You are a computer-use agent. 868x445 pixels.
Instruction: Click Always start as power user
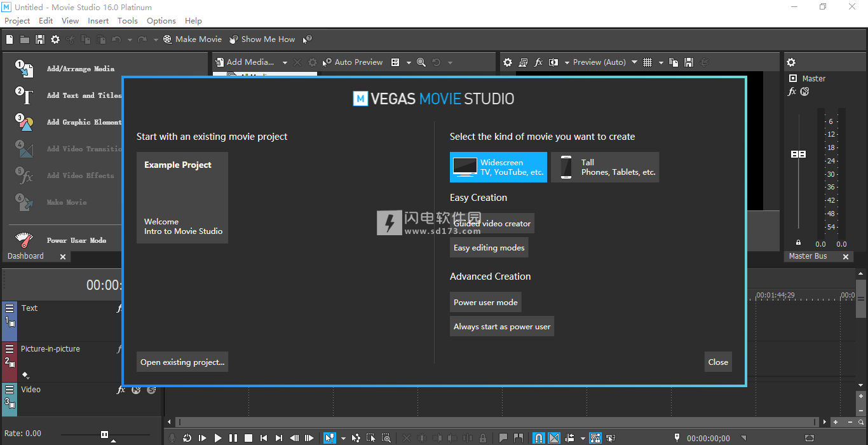coord(502,327)
